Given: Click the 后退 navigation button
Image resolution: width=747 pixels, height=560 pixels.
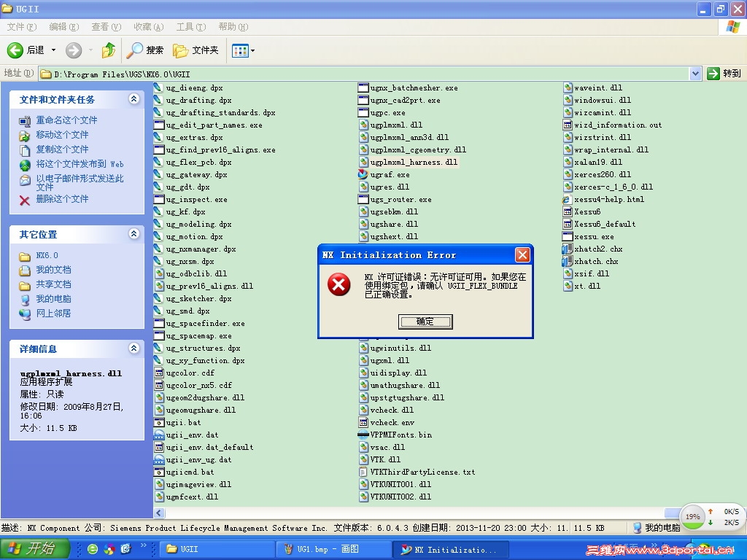Looking at the screenshot, I should (27, 50).
